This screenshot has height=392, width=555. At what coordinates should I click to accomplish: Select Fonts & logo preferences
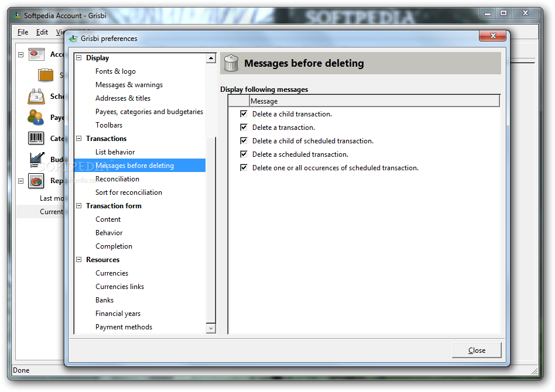115,71
